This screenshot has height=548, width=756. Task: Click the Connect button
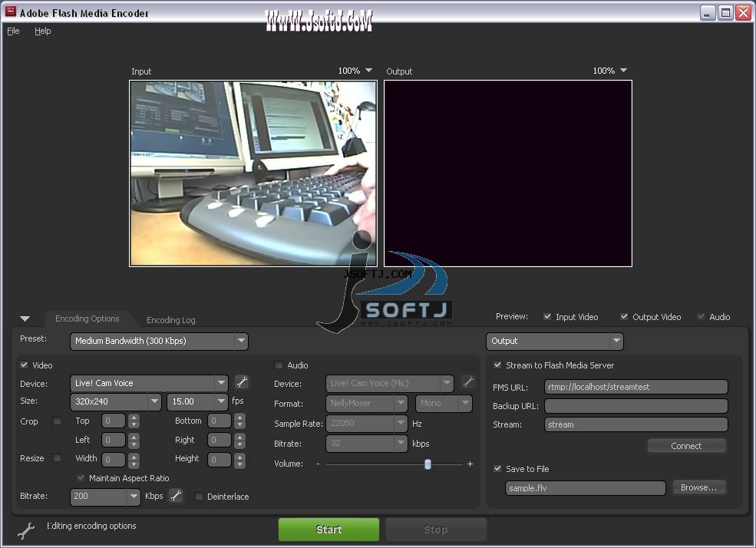[686, 446]
